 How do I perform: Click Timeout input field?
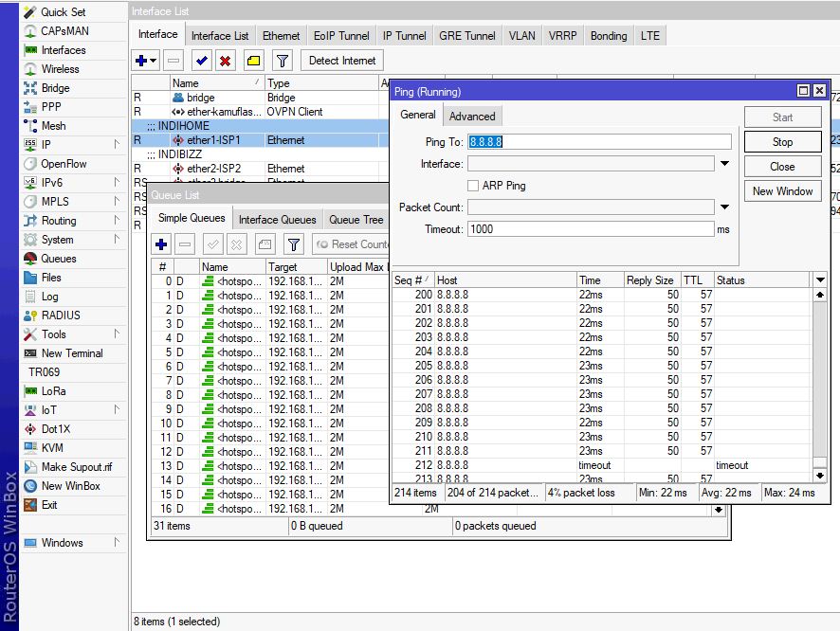click(591, 229)
